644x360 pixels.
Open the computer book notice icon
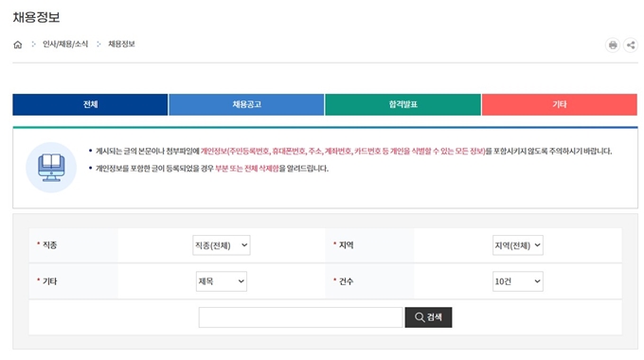51,168
